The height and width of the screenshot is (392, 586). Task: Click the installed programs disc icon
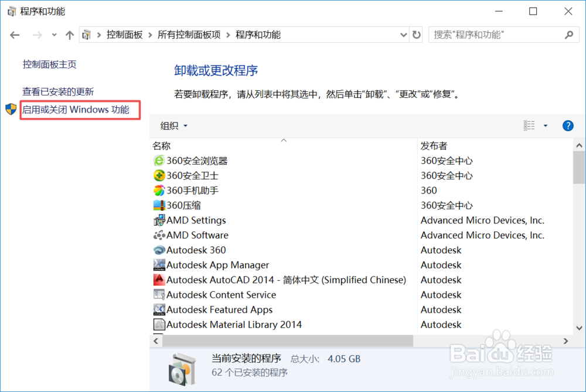[x=182, y=369]
